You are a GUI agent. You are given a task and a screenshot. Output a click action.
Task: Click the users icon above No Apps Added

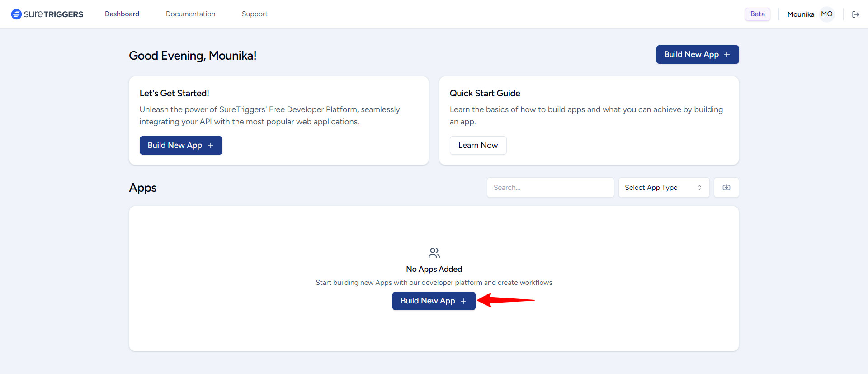434,253
